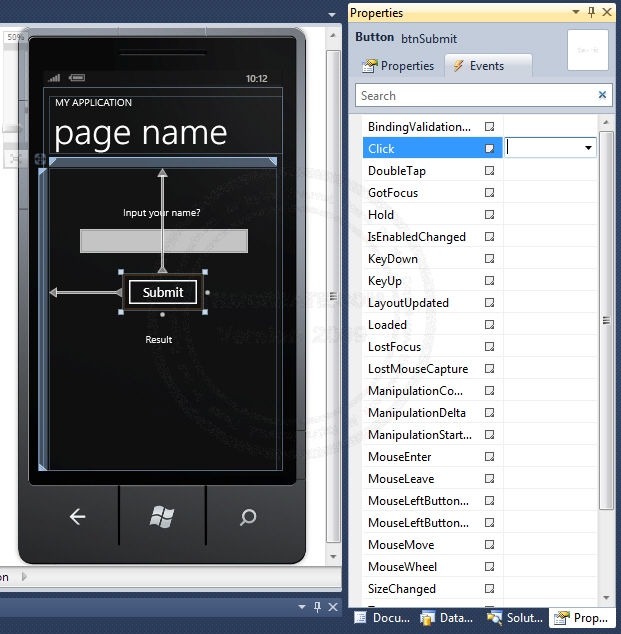Viewport: 621px width, 634px height.
Task: Click the marker icon beside Loaded event
Action: (x=490, y=325)
